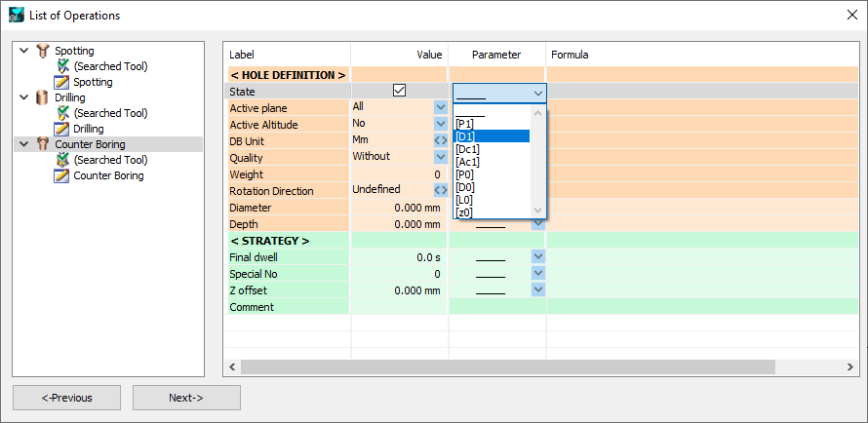868x423 pixels.
Task: Click the Spotting edit pencil icon
Action: coord(62,82)
